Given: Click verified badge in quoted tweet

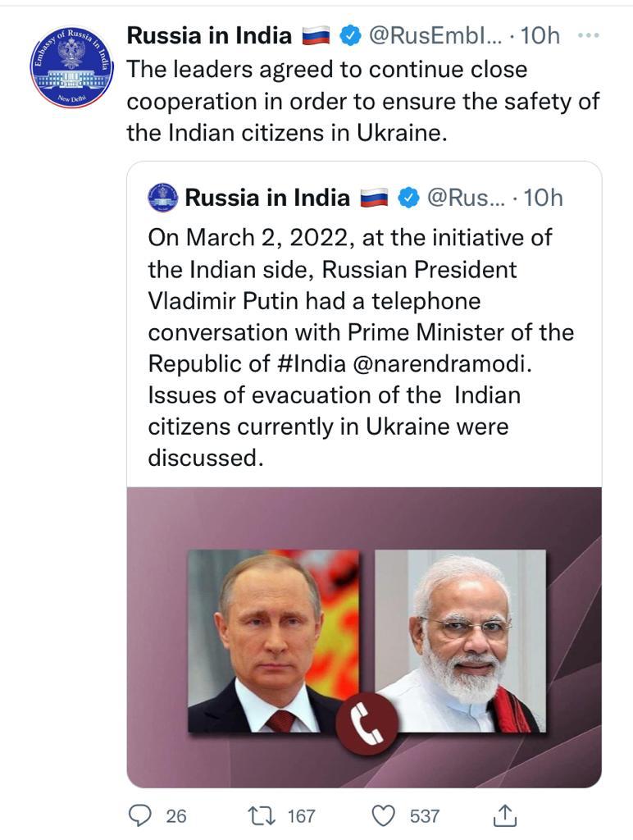Looking at the screenshot, I should pos(408,198).
